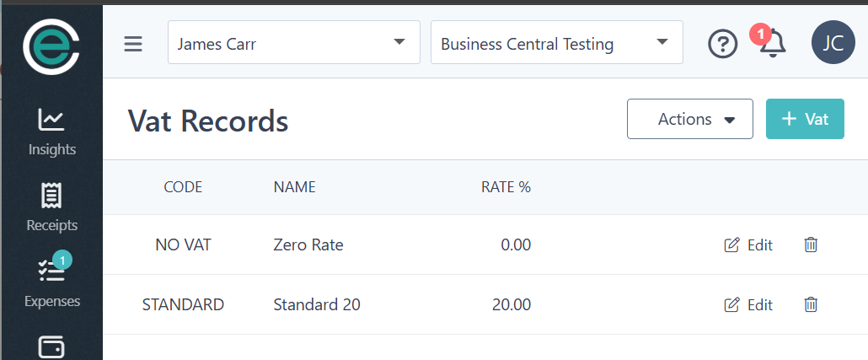The height and width of the screenshot is (360, 868).
Task: Open the wallet icon in sidebar
Action: pos(51,347)
